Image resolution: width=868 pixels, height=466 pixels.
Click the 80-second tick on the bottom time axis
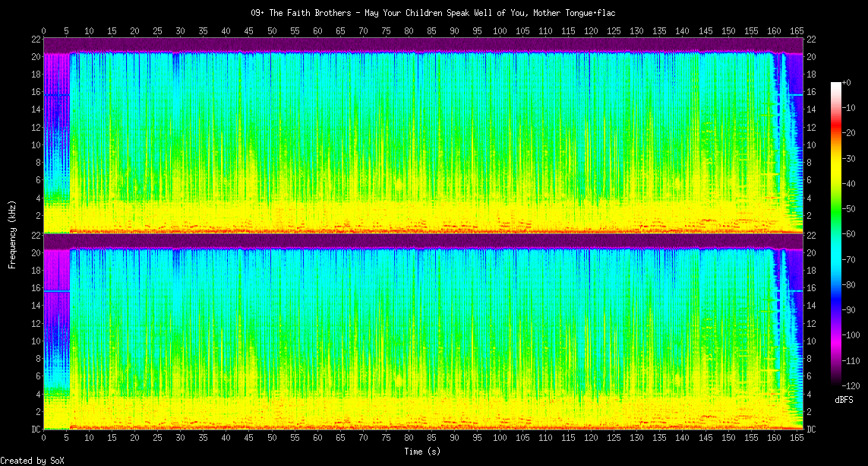409,439
